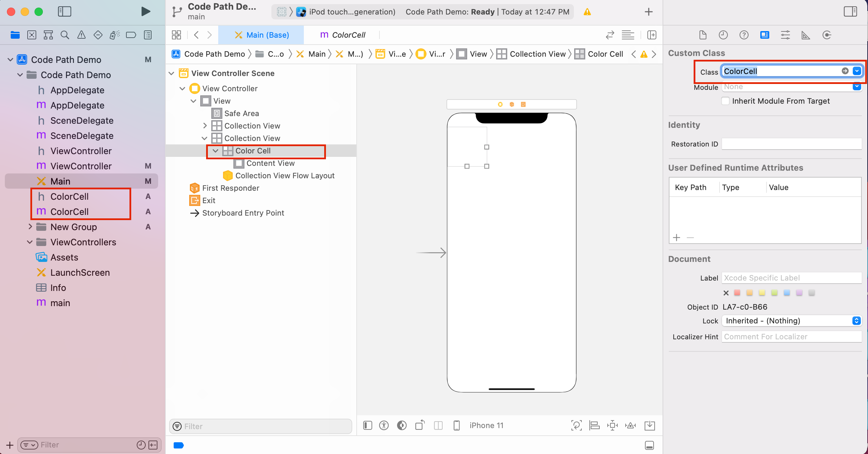Screen dimensions: 868x454
Task: Open the Connections inspector
Action: [x=827, y=35]
